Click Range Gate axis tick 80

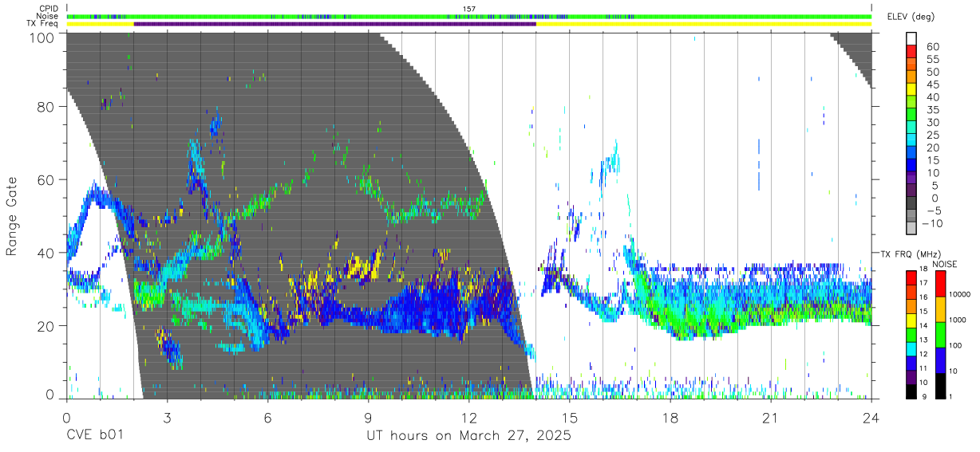45,106
